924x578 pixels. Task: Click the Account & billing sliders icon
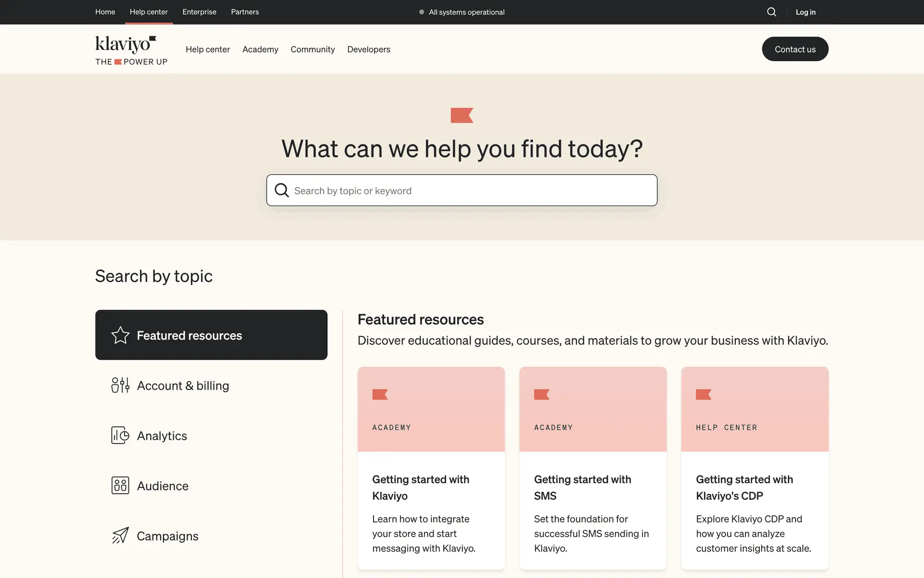120,385
